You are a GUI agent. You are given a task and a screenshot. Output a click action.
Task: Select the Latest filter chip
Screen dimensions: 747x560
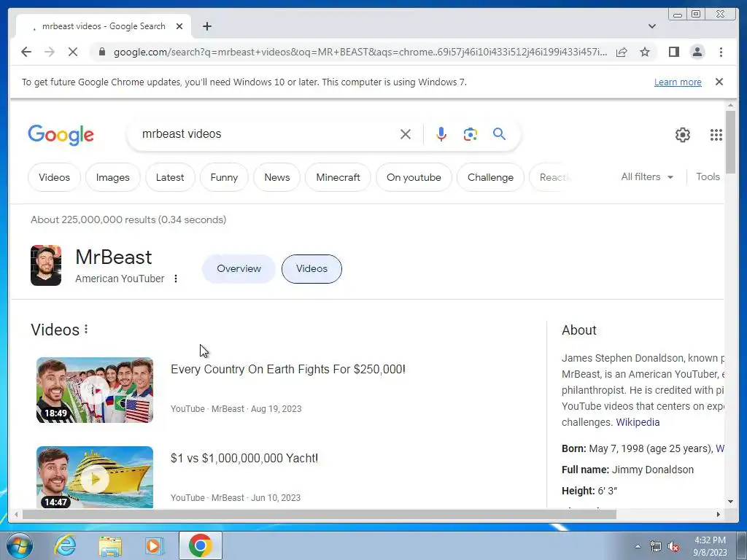(170, 177)
